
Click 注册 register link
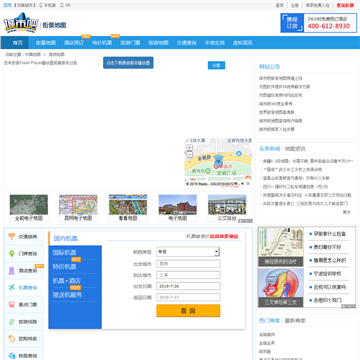295,5
